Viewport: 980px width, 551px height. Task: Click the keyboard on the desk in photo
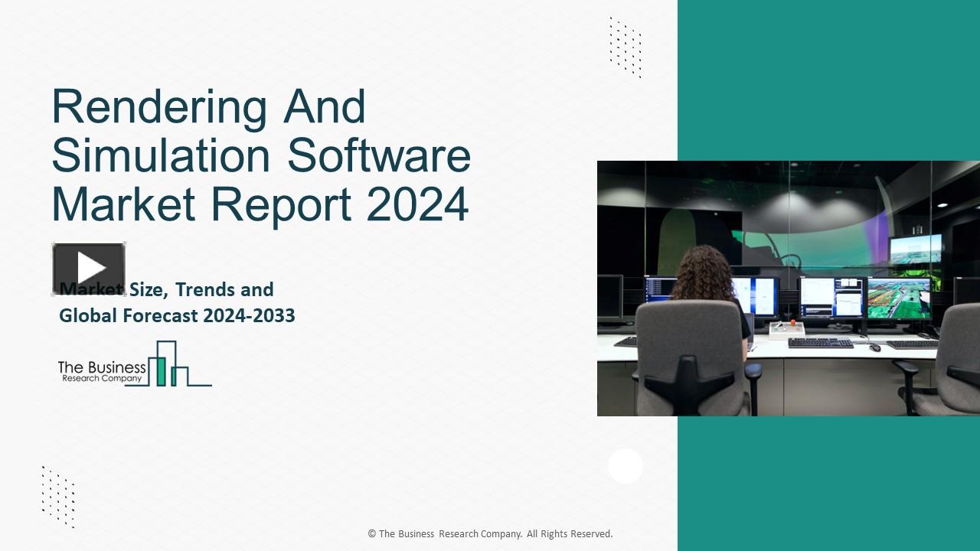[820, 343]
